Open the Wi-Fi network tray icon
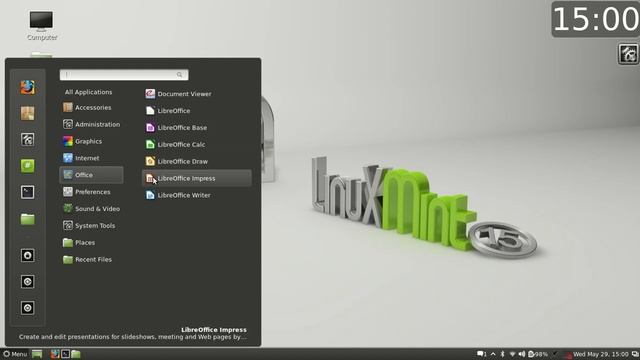The width and height of the screenshot is (640, 360). pos(512,354)
